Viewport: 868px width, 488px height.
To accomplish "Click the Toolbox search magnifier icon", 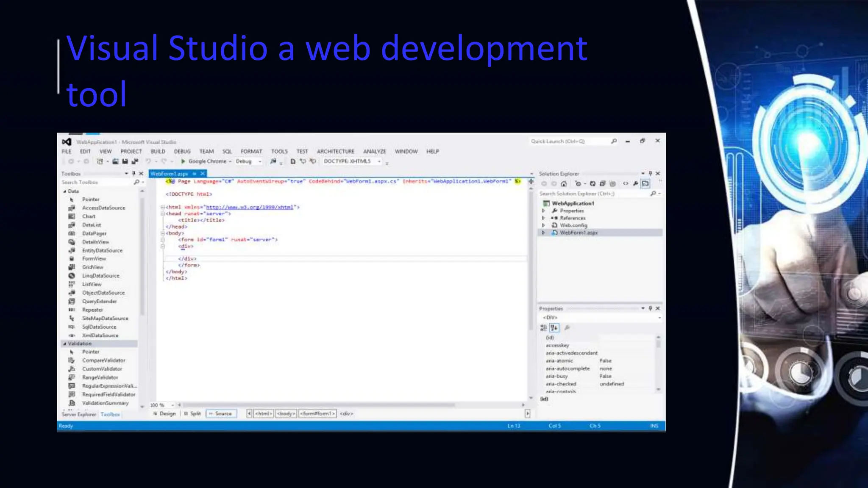I will point(136,182).
